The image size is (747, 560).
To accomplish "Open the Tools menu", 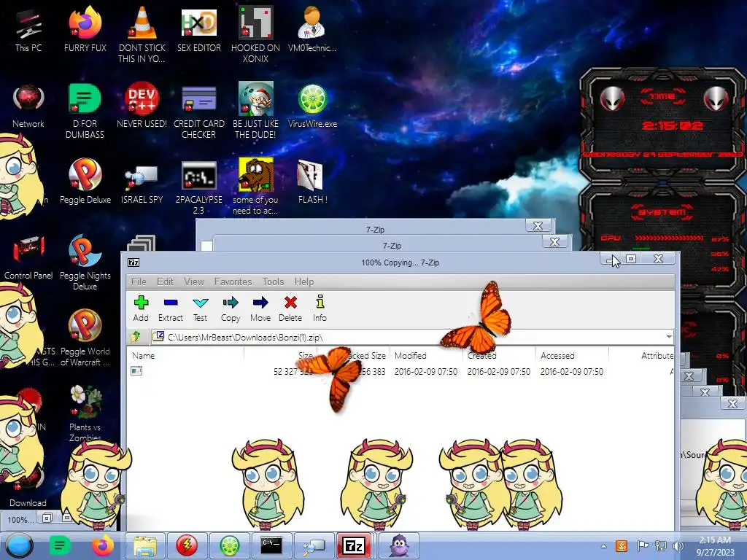I will [x=273, y=281].
